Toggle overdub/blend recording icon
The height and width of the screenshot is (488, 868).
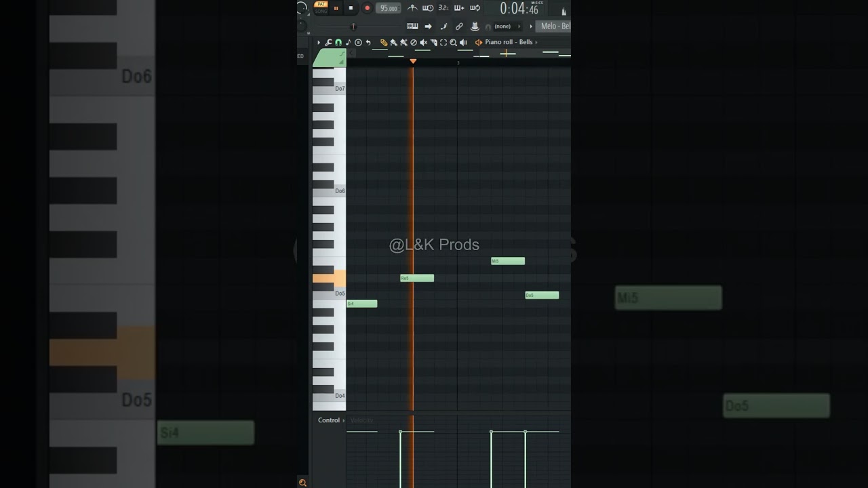(x=459, y=8)
